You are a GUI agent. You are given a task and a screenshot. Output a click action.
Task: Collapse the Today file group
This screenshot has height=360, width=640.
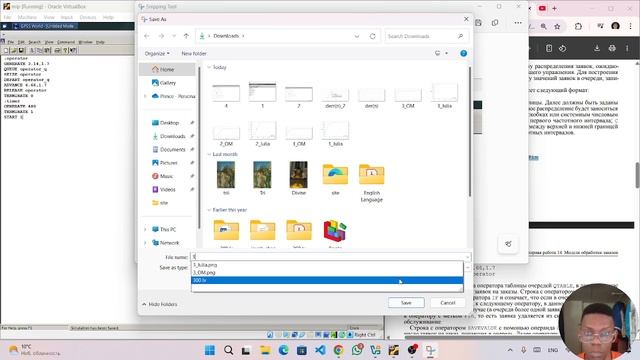[x=209, y=67]
